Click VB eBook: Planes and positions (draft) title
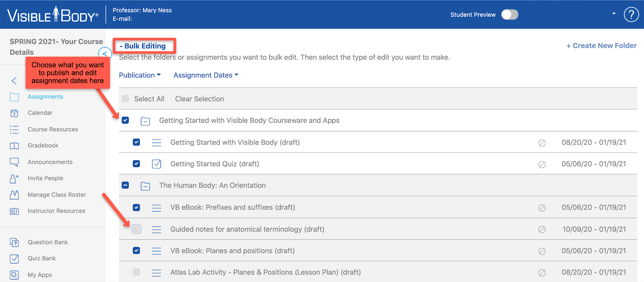 233,251
